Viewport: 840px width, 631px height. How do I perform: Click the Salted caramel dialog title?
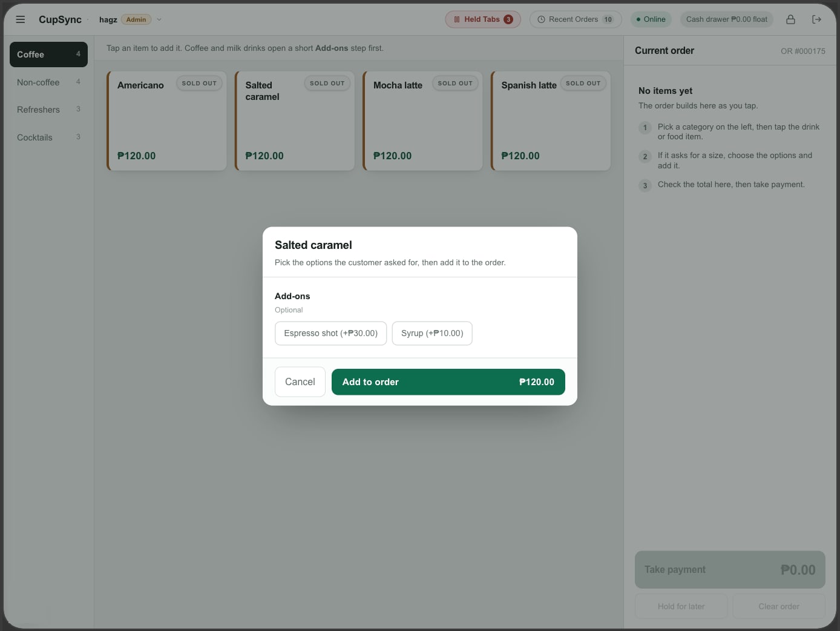coord(313,245)
